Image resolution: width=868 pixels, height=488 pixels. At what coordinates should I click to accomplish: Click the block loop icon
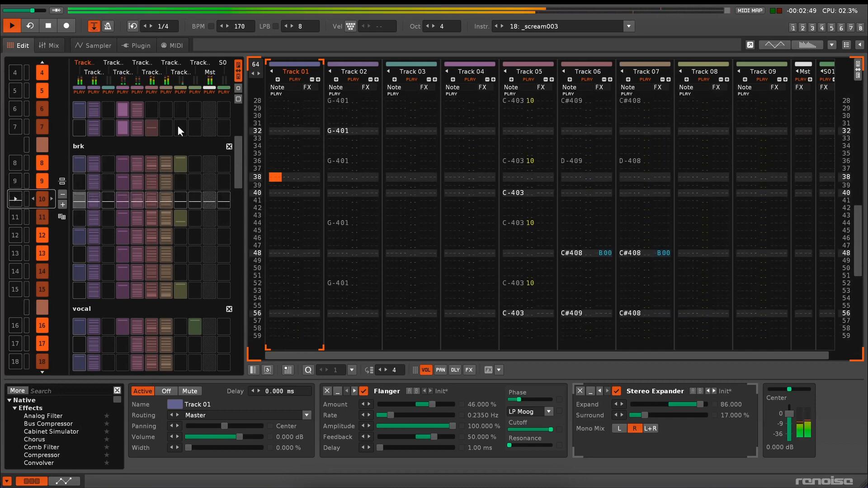point(132,26)
